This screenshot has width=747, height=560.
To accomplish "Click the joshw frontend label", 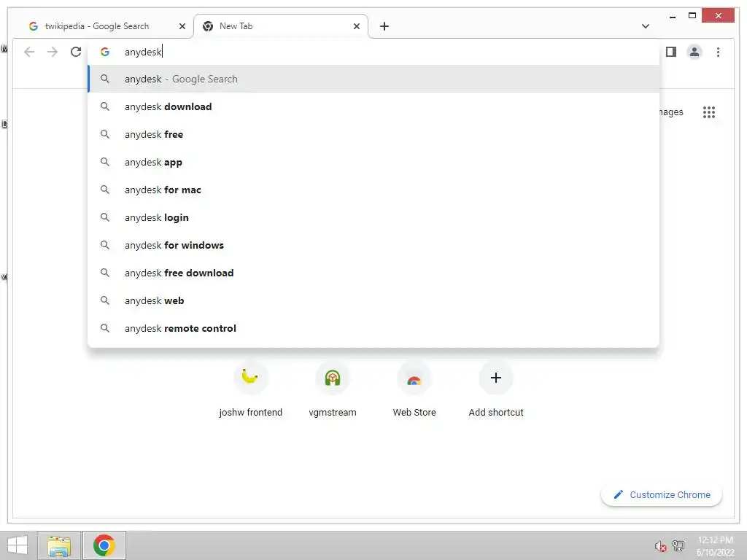I will coord(251,413).
